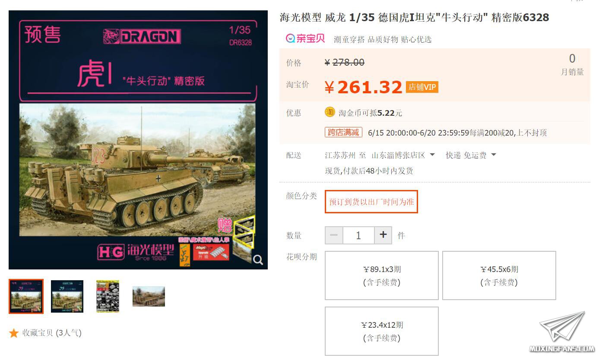Choose the ¥89.1x3期 installment plan
Viewport: 599px width, 364px height.
coord(382,275)
